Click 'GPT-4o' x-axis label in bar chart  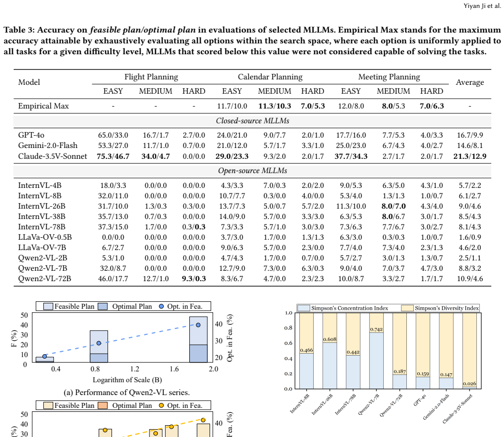pyautogui.click(x=420, y=401)
